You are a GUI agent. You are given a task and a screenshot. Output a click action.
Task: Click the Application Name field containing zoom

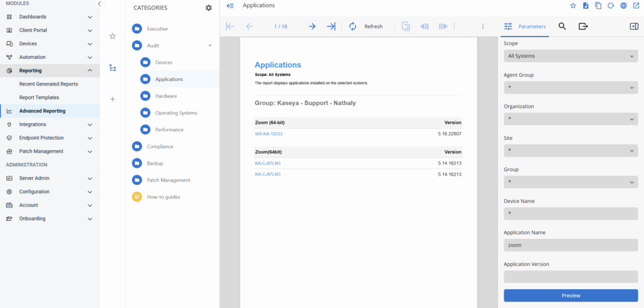tap(571, 245)
